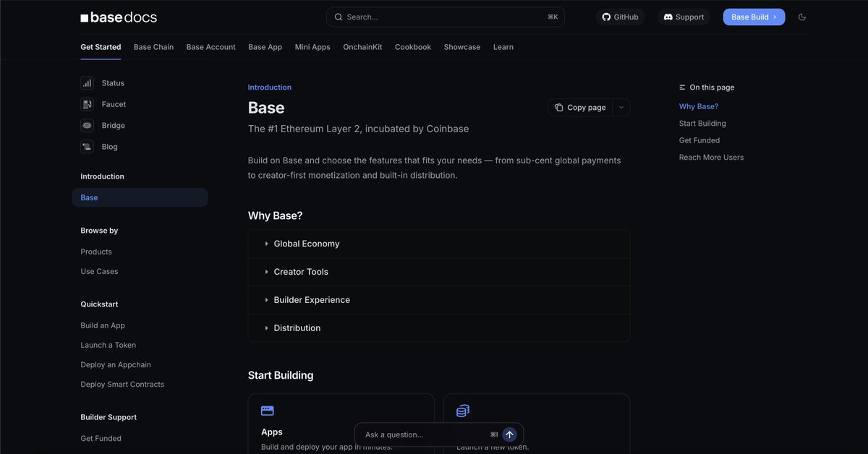Open Launch a Token quickstart

pyautogui.click(x=109, y=345)
